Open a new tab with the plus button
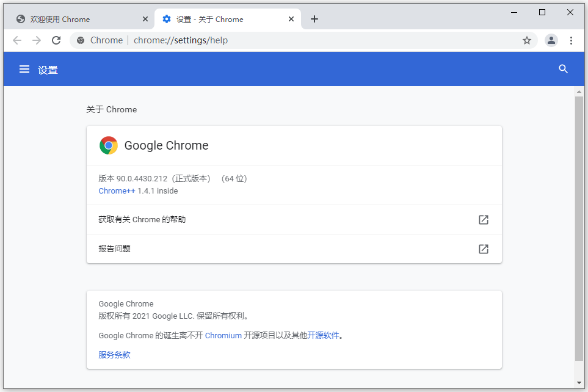 click(x=314, y=19)
